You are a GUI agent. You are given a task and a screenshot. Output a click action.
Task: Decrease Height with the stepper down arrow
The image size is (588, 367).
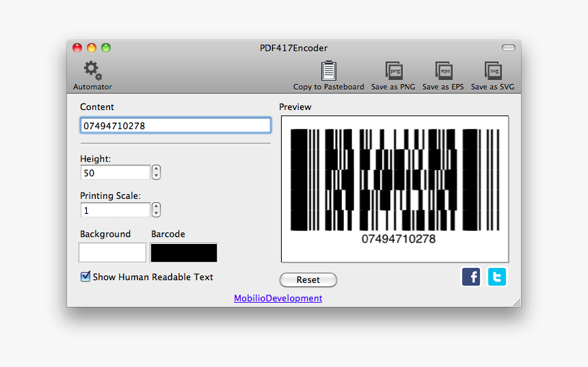[x=157, y=176]
